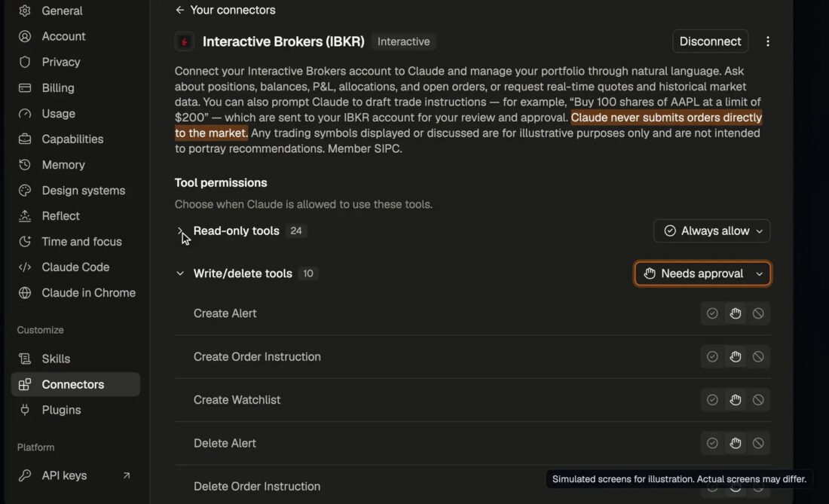Open API keys external link arrow

click(127, 475)
